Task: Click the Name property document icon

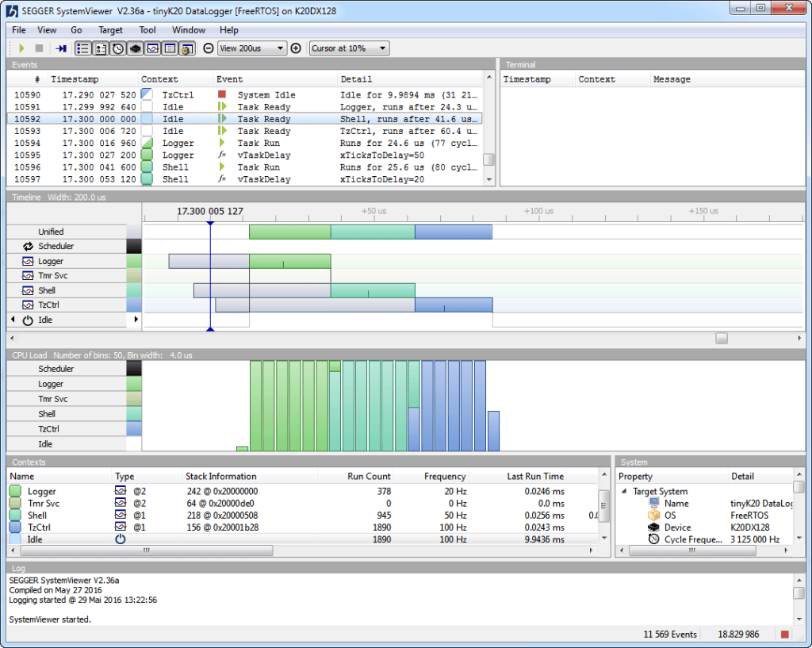Action: (654, 503)
